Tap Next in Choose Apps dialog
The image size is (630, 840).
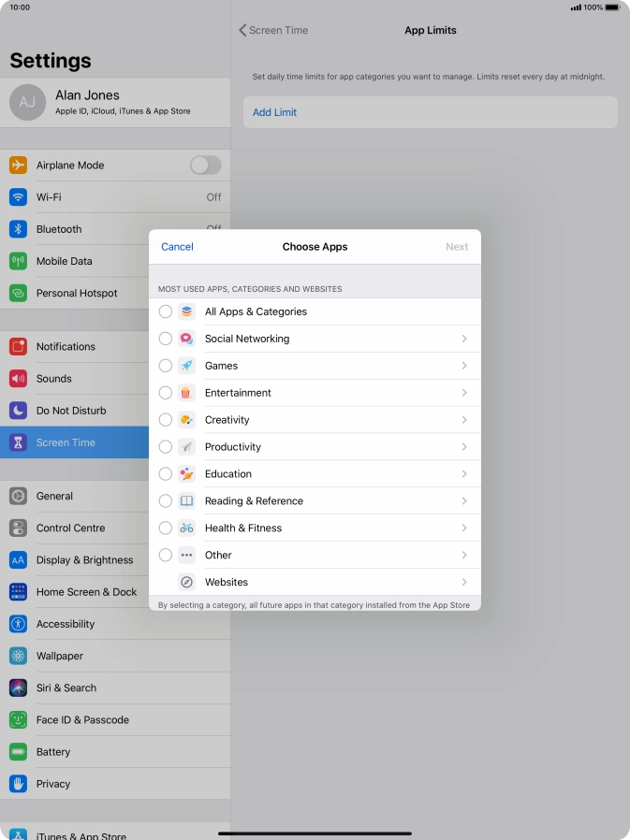click(x=457, y=246)
